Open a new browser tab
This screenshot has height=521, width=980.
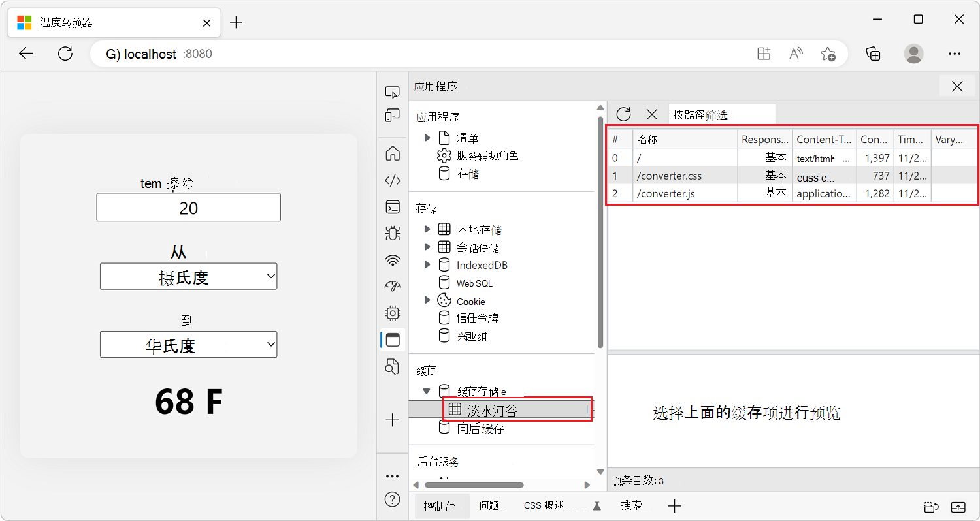237,22
